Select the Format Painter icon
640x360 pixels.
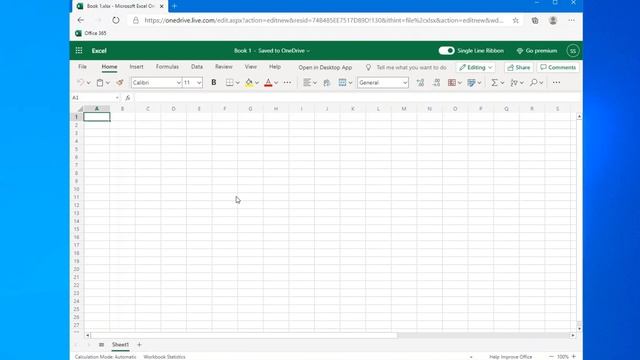[120, 82]
